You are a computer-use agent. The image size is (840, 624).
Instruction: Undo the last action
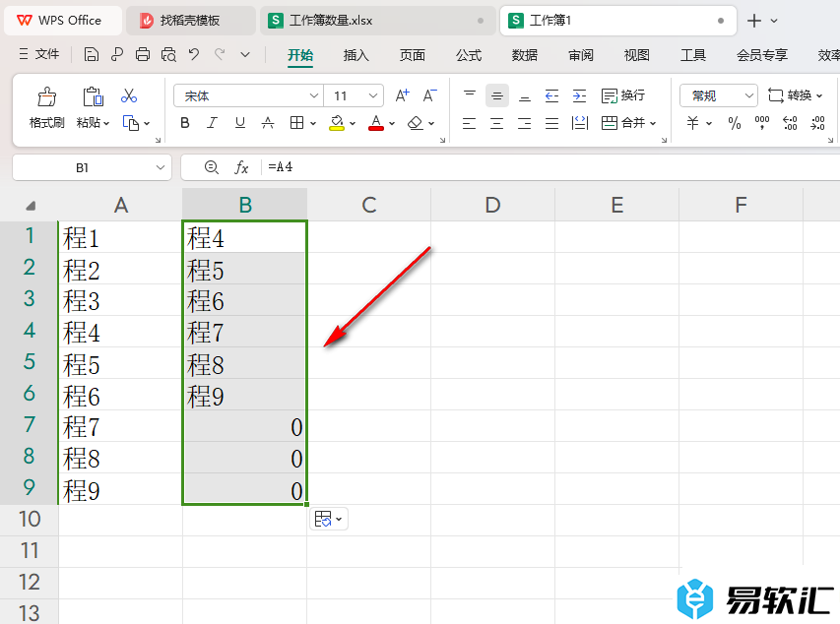[x=194, y=54]
